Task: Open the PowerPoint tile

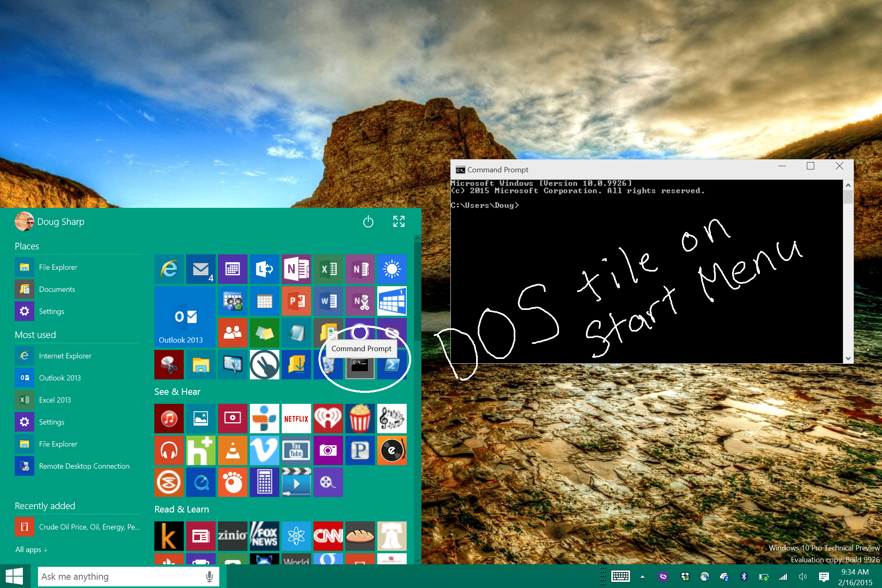Action: [296, 301]
